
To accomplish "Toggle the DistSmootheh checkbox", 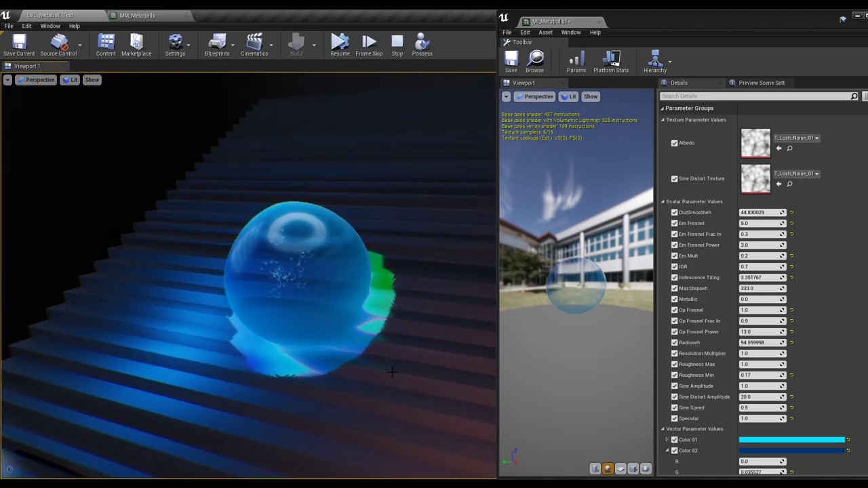I will [674, 213].
